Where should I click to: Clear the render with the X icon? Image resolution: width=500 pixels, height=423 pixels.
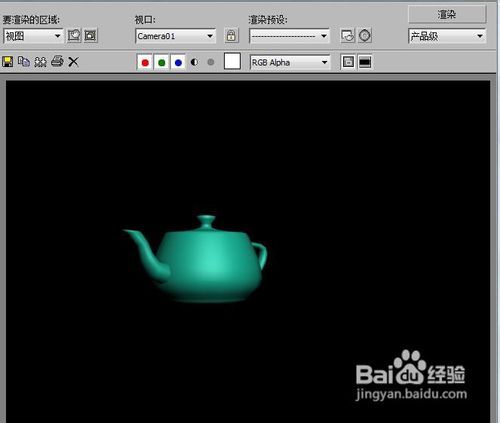pyautogui.click(x=73, y=62)
